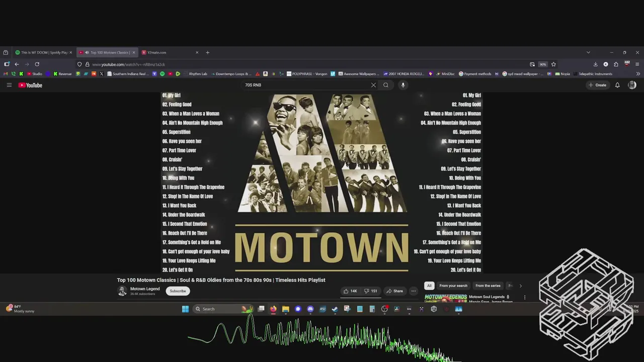This screenshot has width=644, height=362.
Task: Toggle picture-in-picture icon in address bar
Action: (x=532, y=64)
